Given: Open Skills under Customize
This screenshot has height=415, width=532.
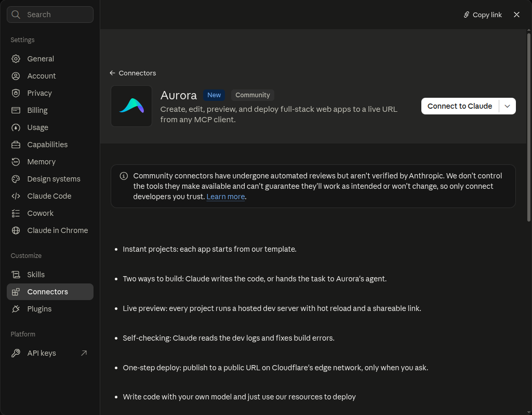Looking at the screenshot, I should click(x=50, y=275).
